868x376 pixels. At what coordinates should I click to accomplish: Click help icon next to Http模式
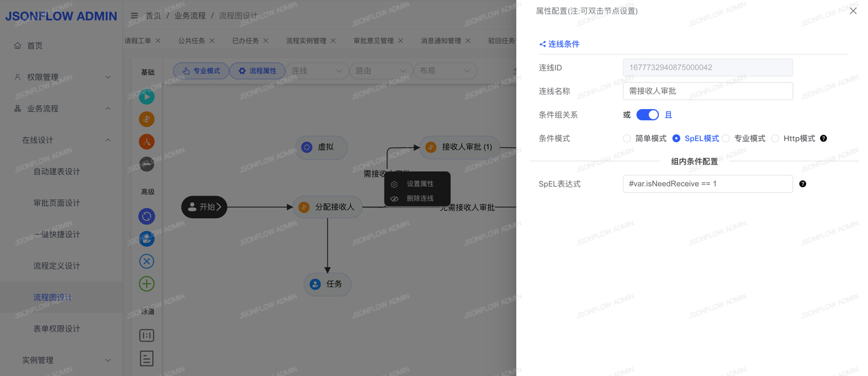(824, 138)
